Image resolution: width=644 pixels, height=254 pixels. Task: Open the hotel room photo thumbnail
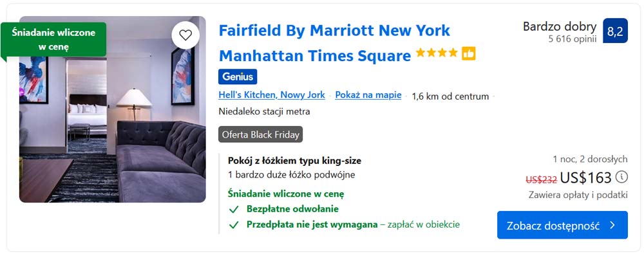coord(113,109)
